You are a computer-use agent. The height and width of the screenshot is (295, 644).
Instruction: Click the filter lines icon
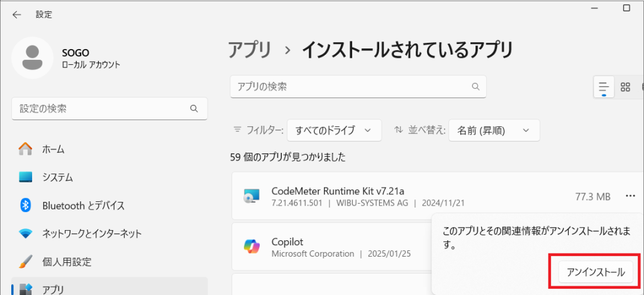(x=237, y=130)
